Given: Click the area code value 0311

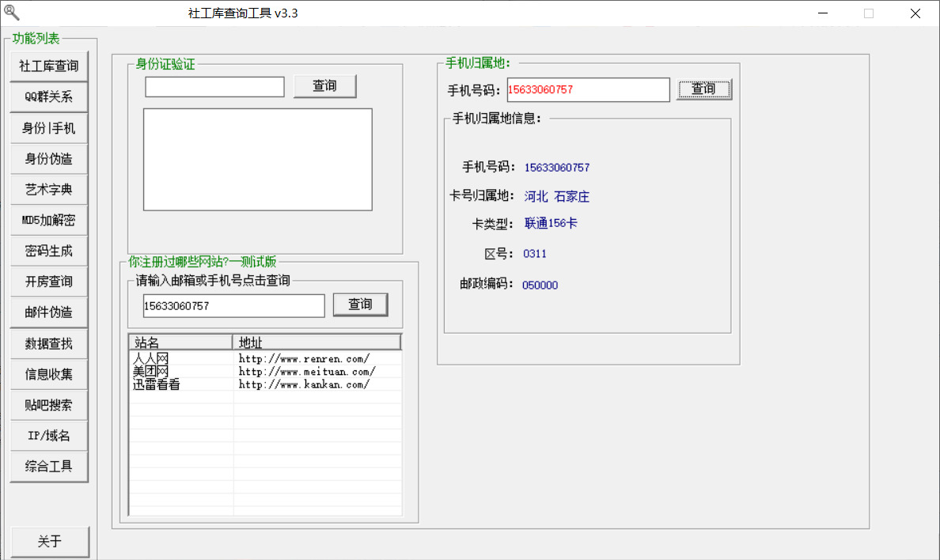Looking at the screenshot, I should (535, 254).
